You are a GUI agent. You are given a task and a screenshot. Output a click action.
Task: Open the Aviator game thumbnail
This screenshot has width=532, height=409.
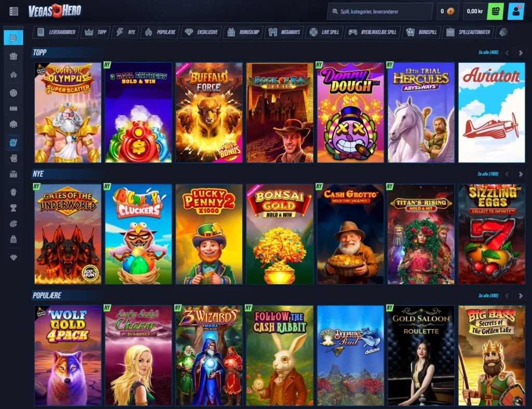(491, 113)
